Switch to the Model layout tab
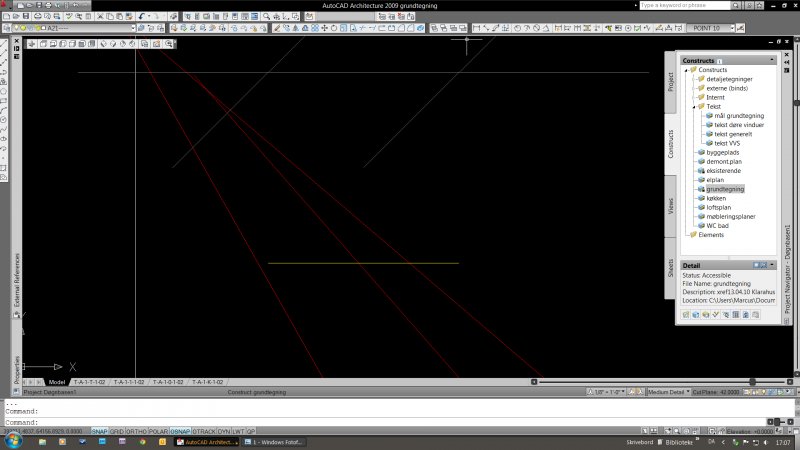Screen dimensions: 800x450 (x=57, y=382)
